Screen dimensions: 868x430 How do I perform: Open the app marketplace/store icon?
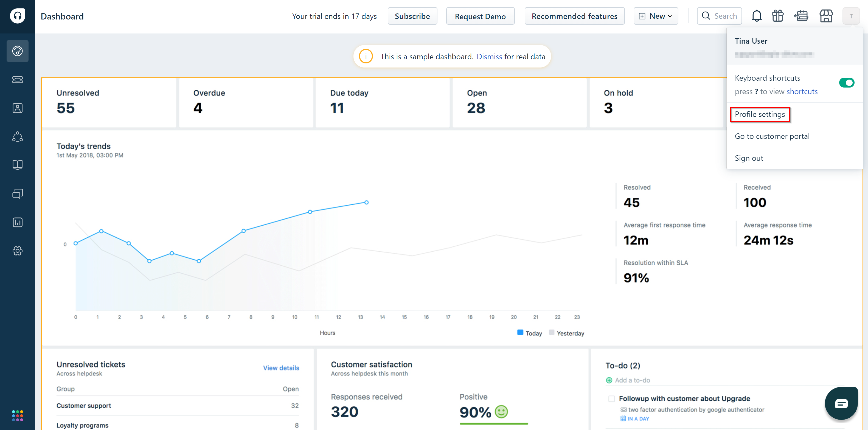coord(825,15)
